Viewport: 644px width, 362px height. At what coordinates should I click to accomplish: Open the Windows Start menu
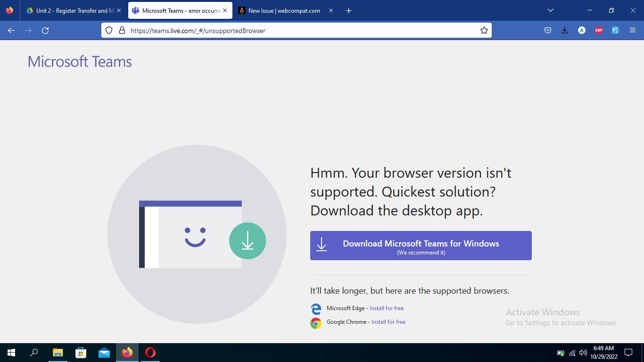[11, 353]
